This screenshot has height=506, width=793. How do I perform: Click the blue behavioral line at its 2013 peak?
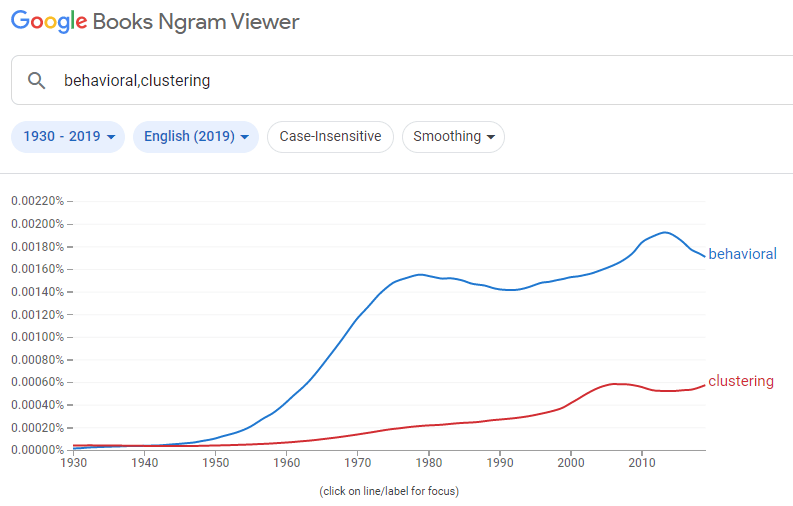[x=664, y=232]
